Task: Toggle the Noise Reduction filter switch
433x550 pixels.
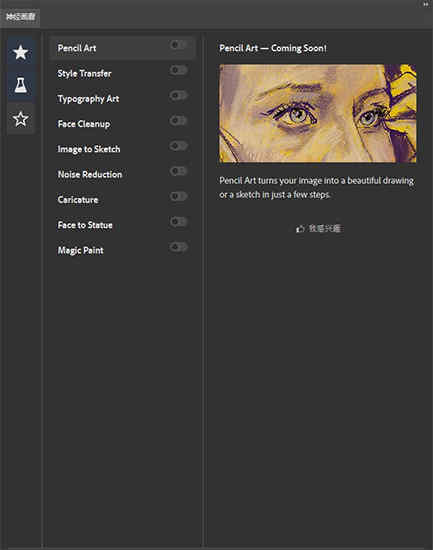Action: point(178,171)
